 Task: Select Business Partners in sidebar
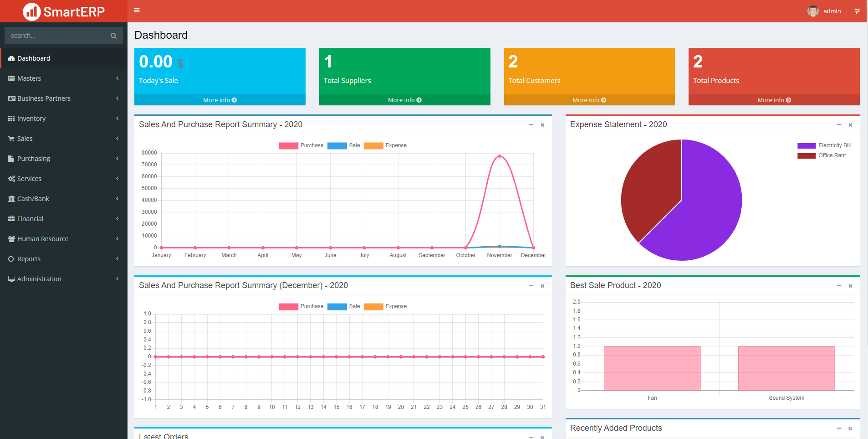click(44, 98)
